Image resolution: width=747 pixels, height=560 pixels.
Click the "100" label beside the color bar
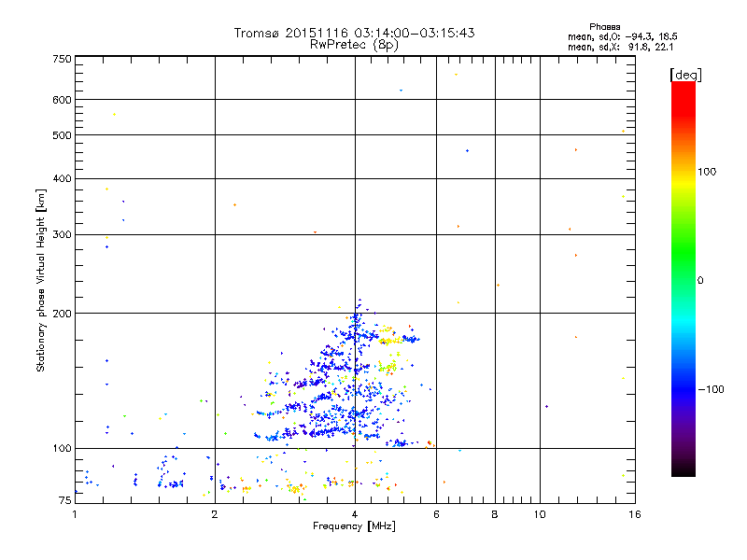(707, 172)
